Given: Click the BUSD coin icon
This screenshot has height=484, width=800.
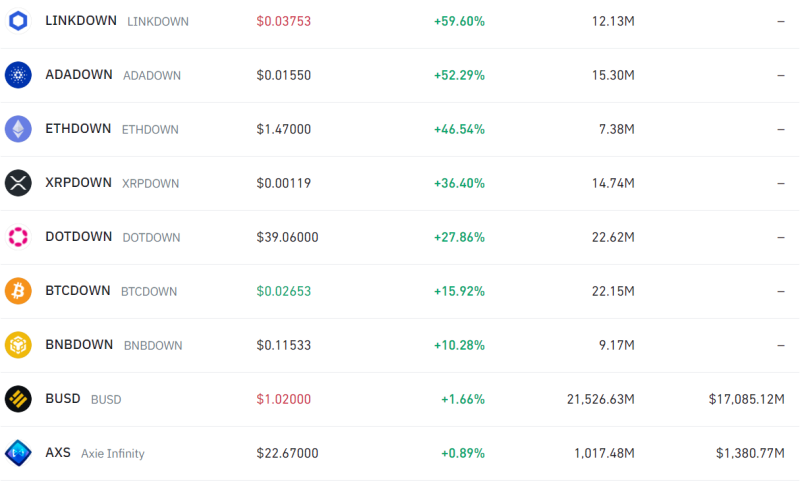Looking at the screenshot, I should click(18, 399).
